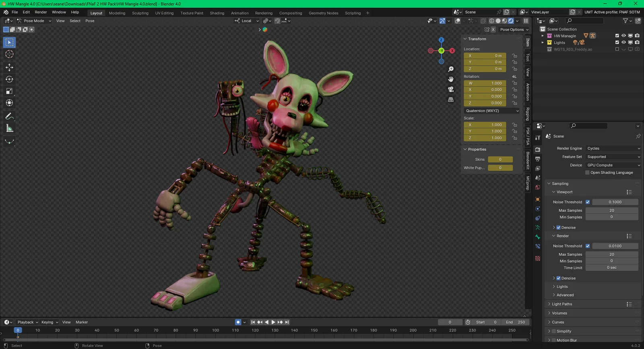Switch to the Sculpting workspace tab
Screen dimensions: 644x349
point(140,13)
